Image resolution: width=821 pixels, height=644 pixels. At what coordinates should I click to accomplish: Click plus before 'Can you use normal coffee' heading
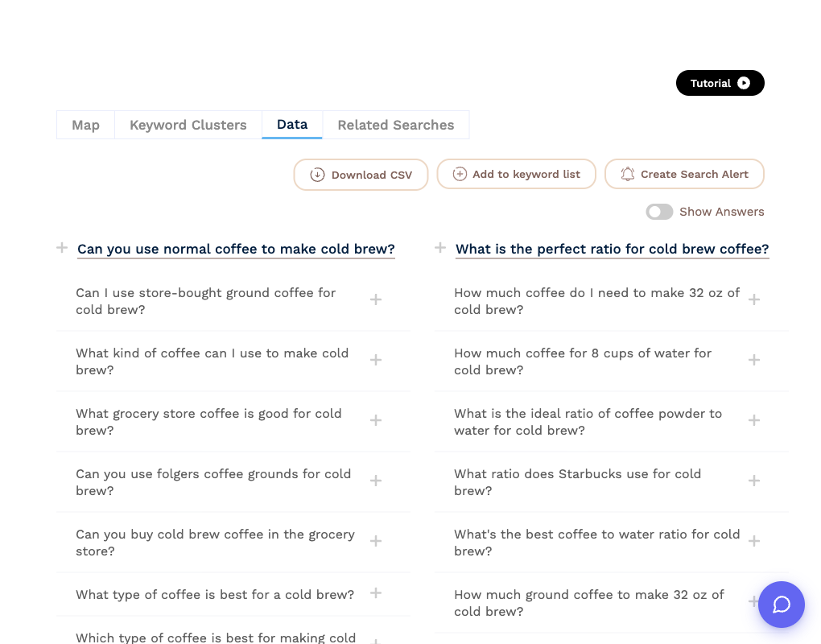pyautogui.click(x=62, y=248)
